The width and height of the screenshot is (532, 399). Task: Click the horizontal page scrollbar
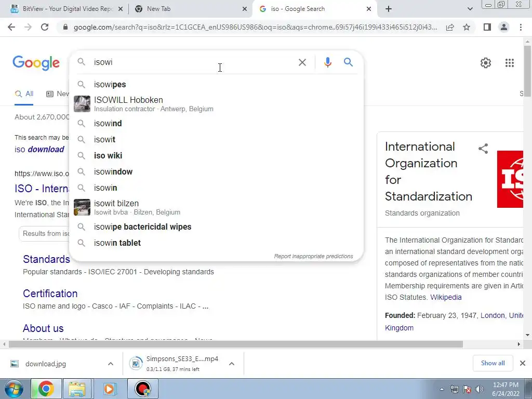click(236, 344)
